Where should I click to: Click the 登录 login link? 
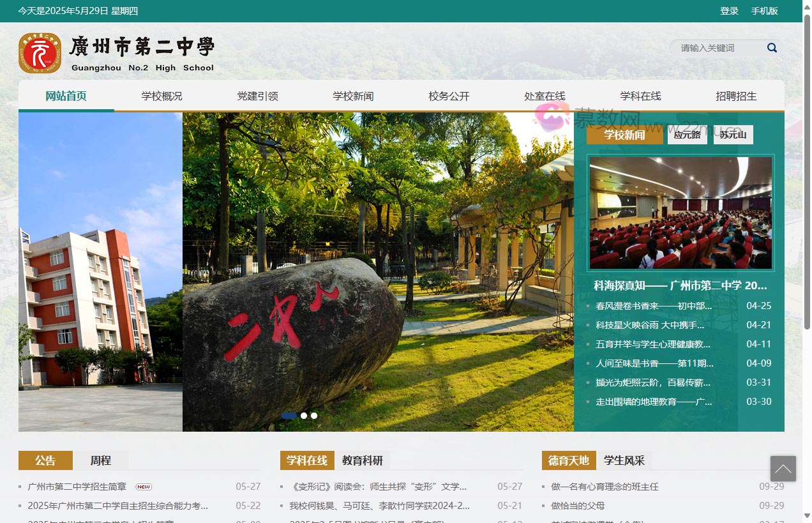click(729, 11)
